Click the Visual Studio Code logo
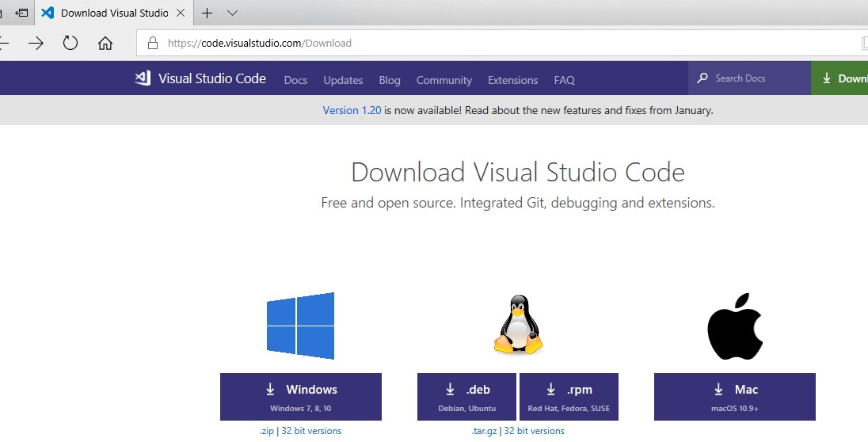This screenshot has height=442, width=868. click(143, 78)
